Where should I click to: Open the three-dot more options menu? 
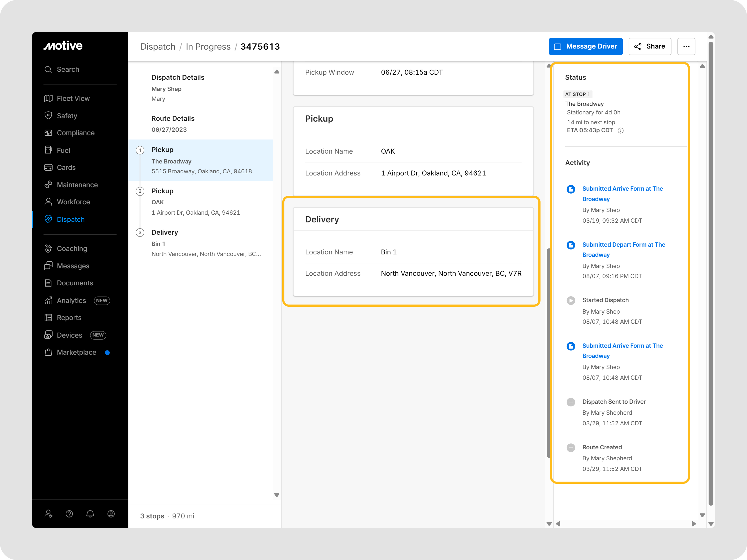click(x=686, y=47)
